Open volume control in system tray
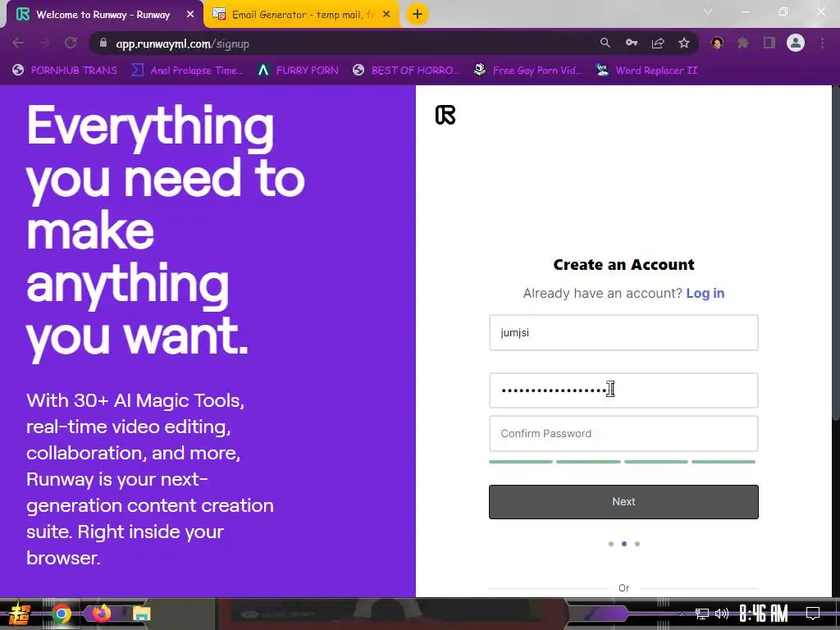The width and height of the screenshot is (840, 630). pos(722,614)
